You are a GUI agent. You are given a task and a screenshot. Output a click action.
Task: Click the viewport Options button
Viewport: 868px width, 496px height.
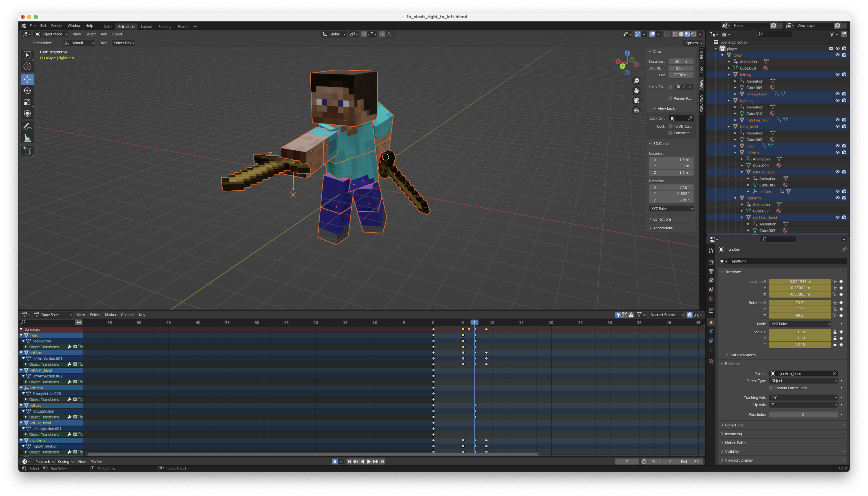click(693, 43)
